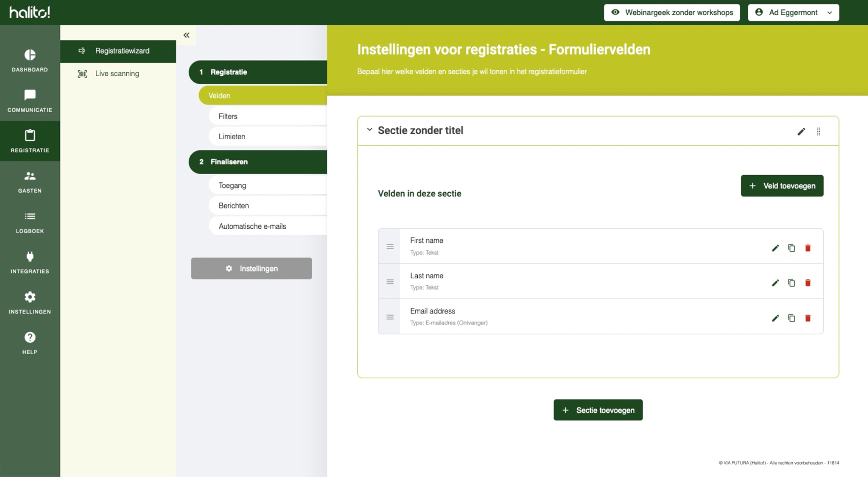Open Webinargeek zonder workshops preview button
Screen dimensions: 868x477
click(x=672, y=12)
